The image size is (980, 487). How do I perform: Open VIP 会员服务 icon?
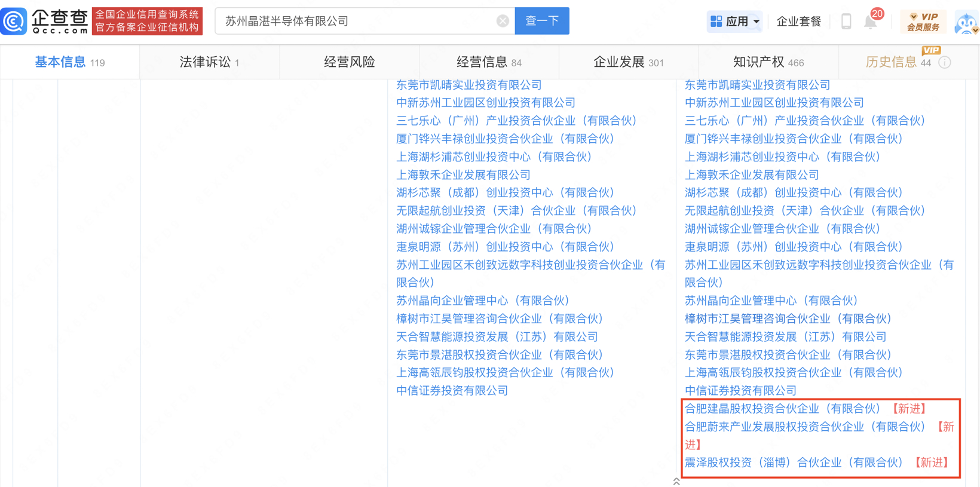pos(923,22)
